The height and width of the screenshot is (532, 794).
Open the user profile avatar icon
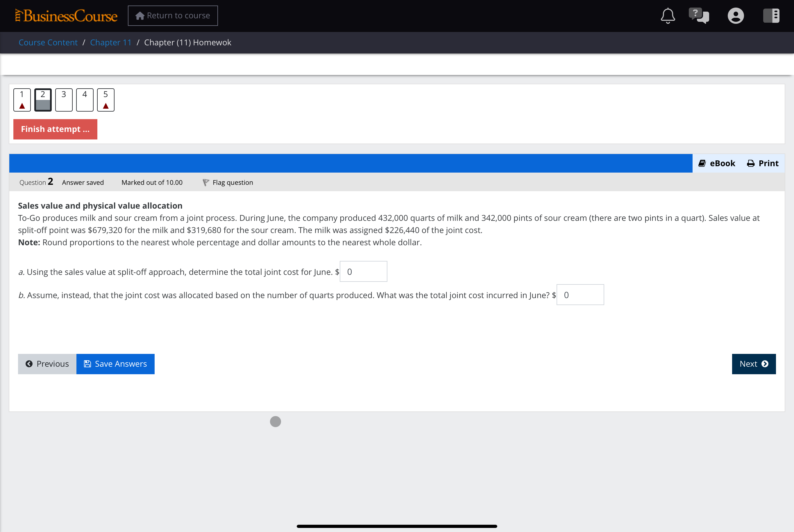click(736, 16)
